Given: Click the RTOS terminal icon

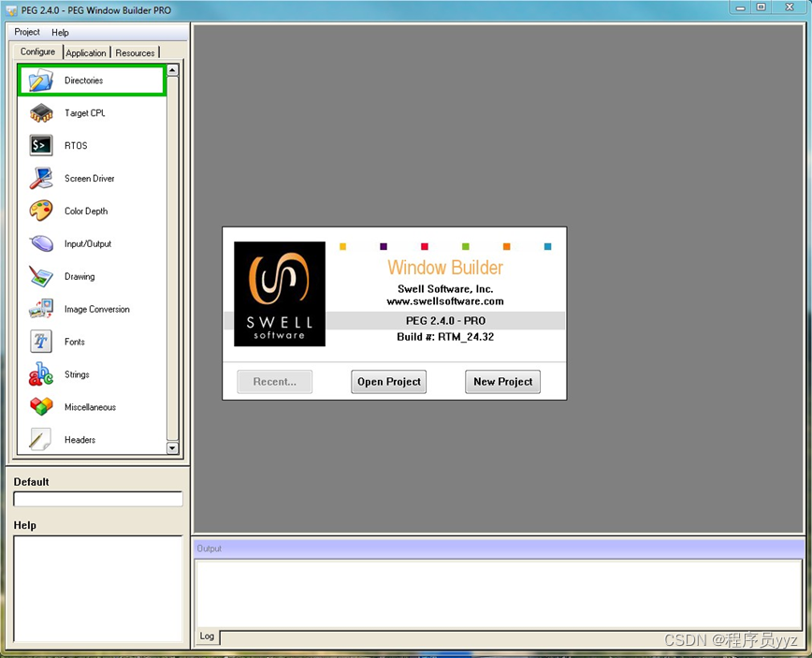Looking at the screenshot, I should pyautogui.click(x=41, y=146).
